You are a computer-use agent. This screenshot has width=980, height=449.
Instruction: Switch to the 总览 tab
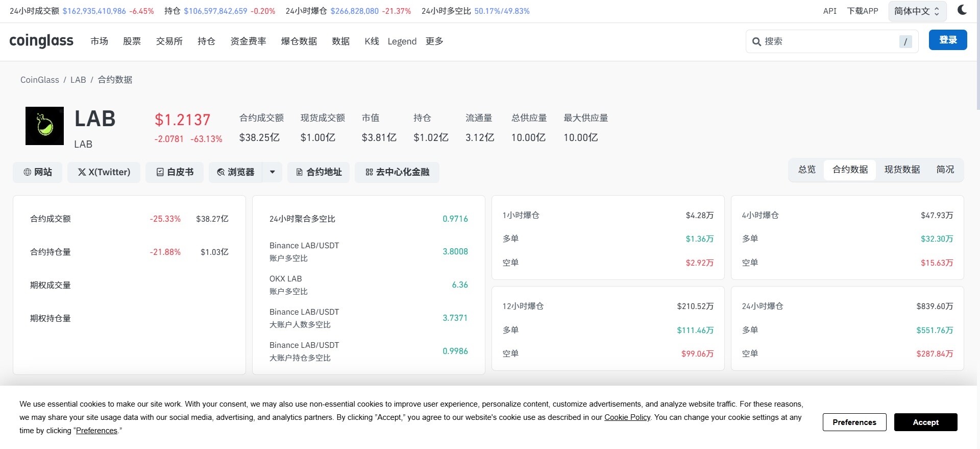click(x=807, y=170)
